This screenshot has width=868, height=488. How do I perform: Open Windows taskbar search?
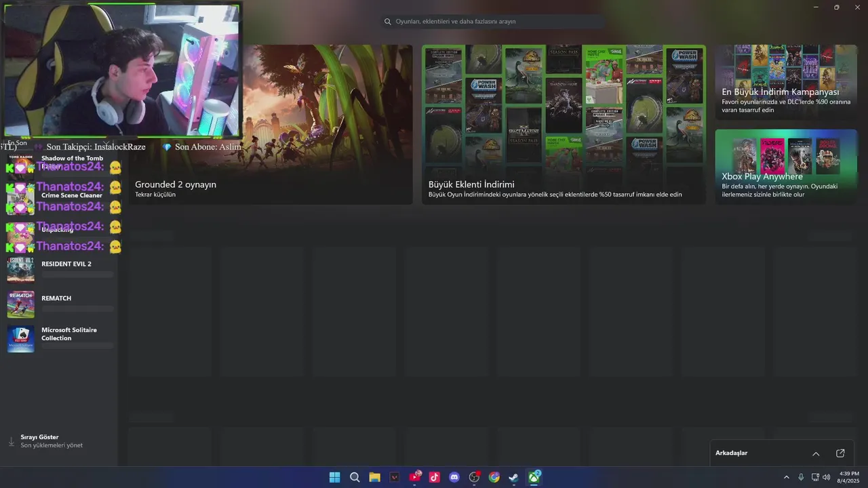point(355,477)
